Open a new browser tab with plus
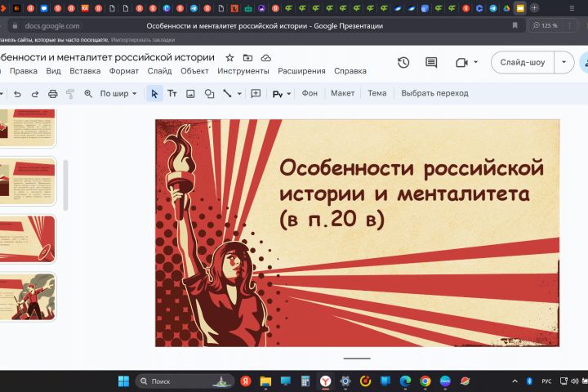This screenshot has height=392, width=588. click(534, 8)
